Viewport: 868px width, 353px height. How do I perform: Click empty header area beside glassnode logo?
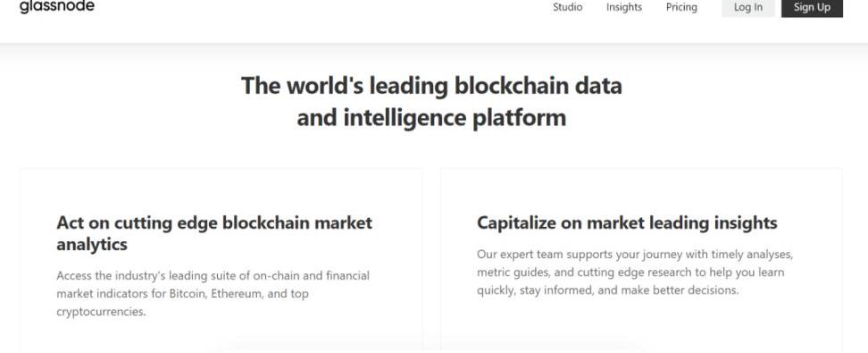[x=321, y=8]
